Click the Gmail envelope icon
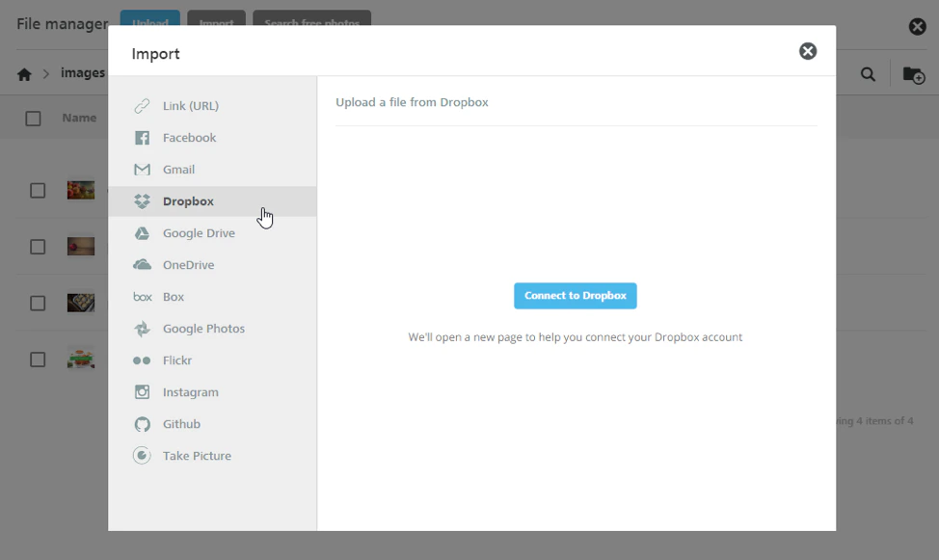939x560 pixels. pyautogui.click(x=142, y=170)
